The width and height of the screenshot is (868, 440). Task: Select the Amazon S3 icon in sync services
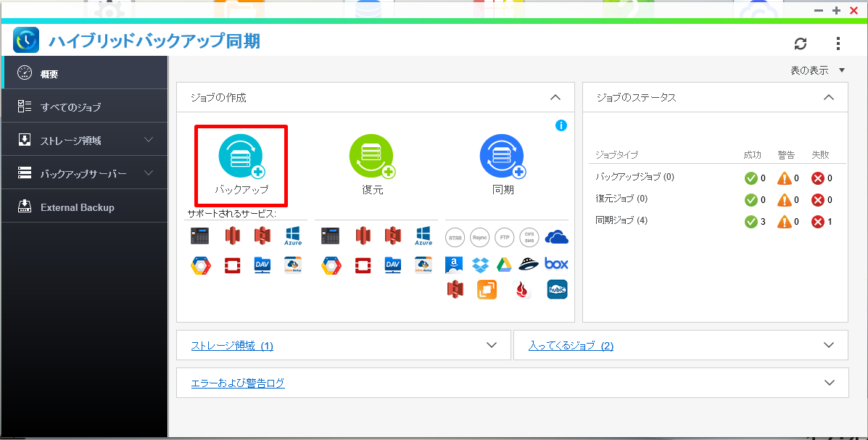pos(455,289)
